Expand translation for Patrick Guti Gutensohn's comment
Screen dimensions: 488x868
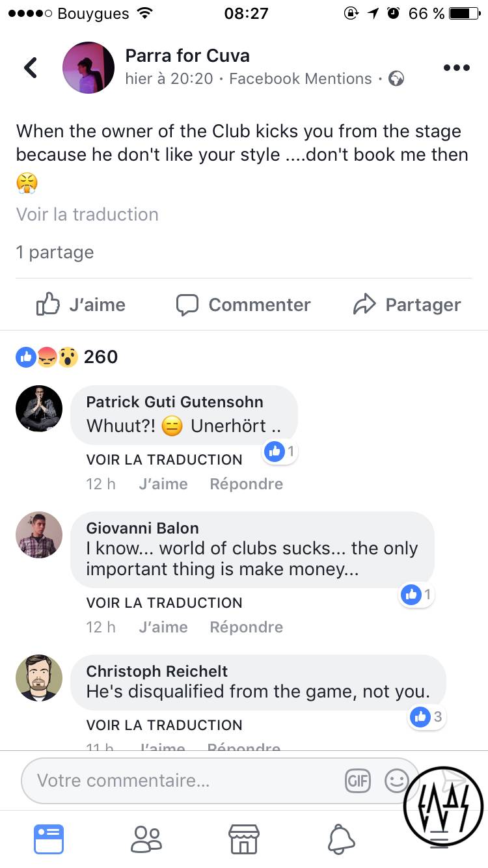pos(164,459)
